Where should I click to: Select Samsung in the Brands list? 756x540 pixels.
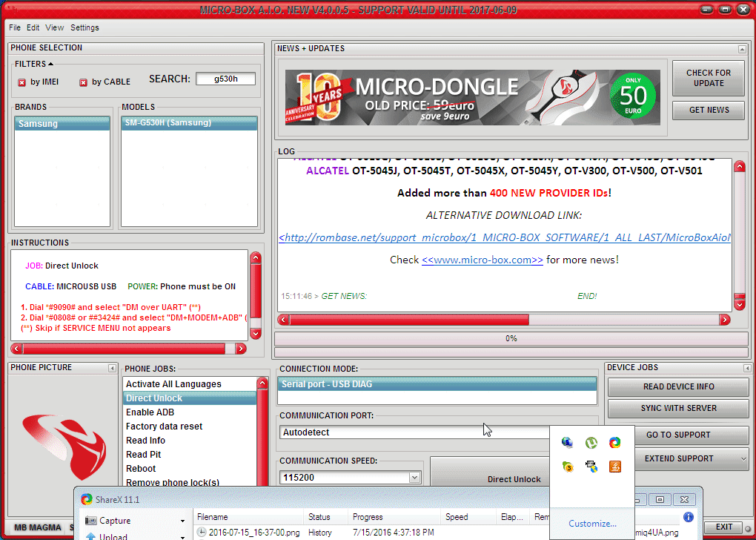(62, 124)
